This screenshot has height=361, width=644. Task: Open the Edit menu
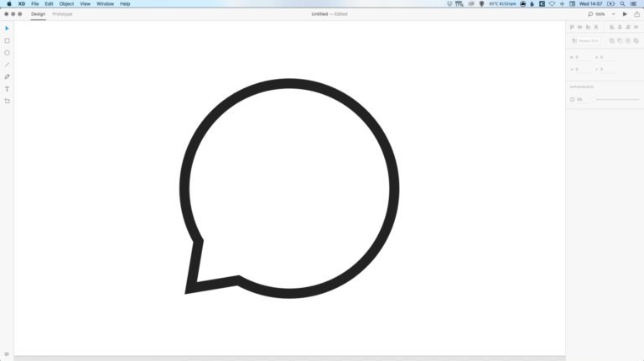(x=49, y=3)
